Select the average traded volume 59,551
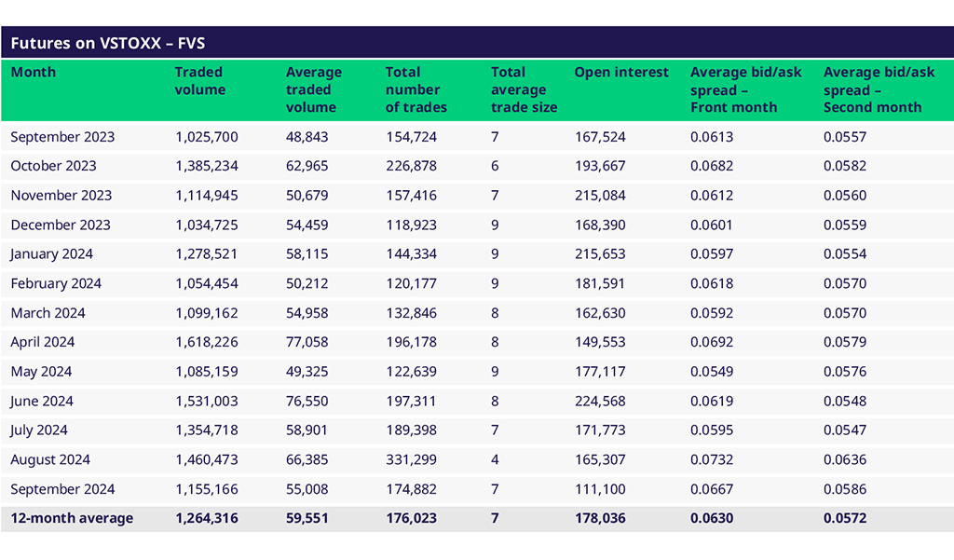The image size is (954, 560). [x=307, y=518]
